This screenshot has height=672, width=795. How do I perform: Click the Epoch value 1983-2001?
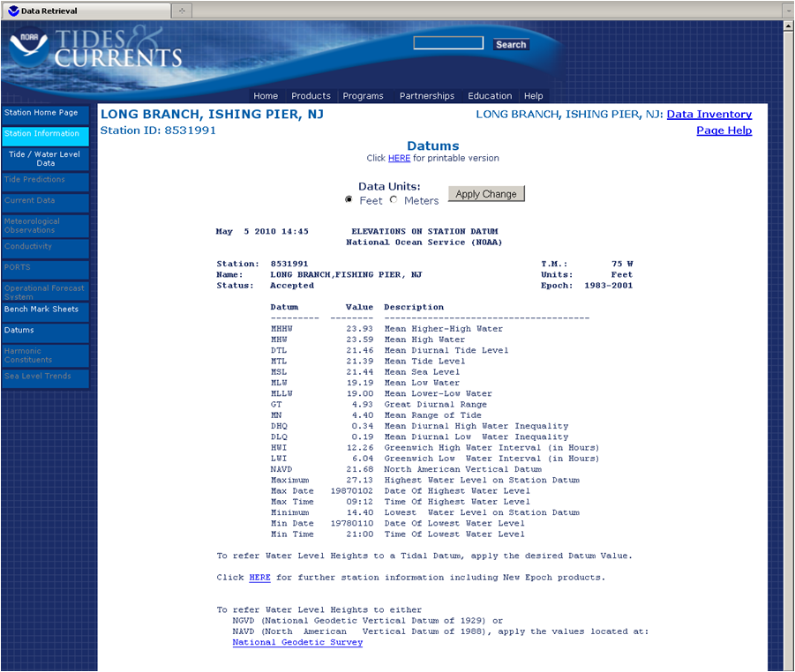(609, 286)
